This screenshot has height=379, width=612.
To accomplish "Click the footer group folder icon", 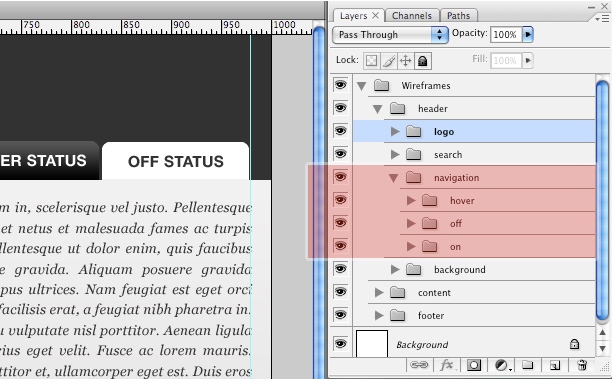I will click(x=397, y=315).
